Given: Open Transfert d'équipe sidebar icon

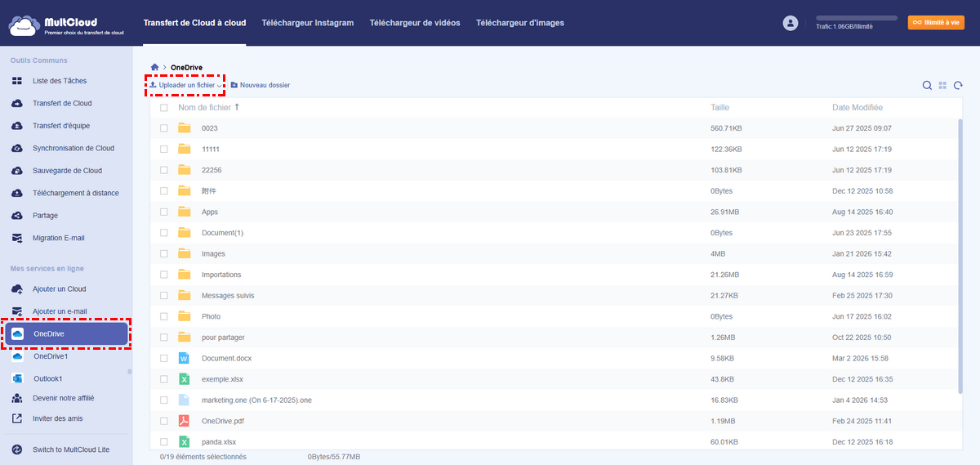Looking at the screenshot, I should pos(17,126).
